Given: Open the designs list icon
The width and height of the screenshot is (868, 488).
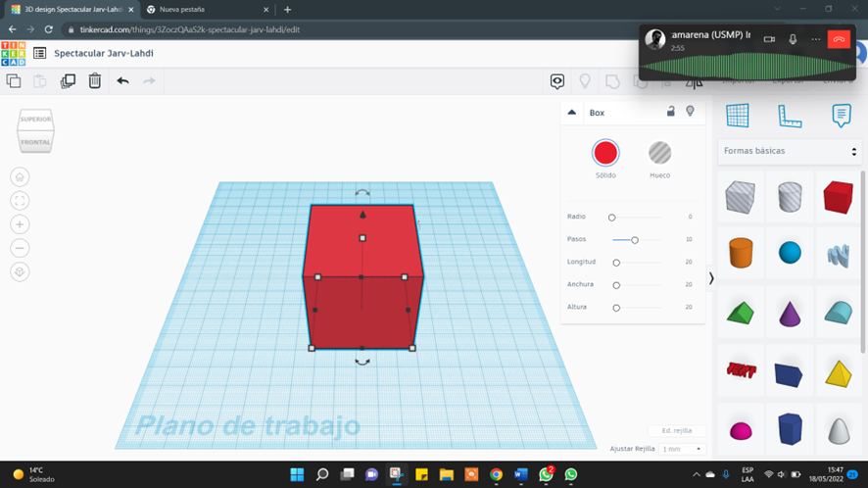Looking at the screenshot, I should 39,53.
